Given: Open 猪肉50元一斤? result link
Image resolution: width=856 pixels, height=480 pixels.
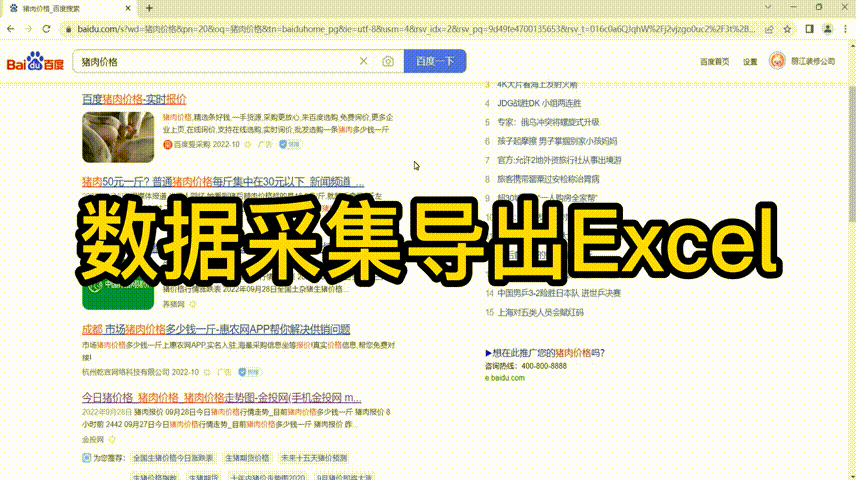Looking at the screenshot, I should (223, 181).
